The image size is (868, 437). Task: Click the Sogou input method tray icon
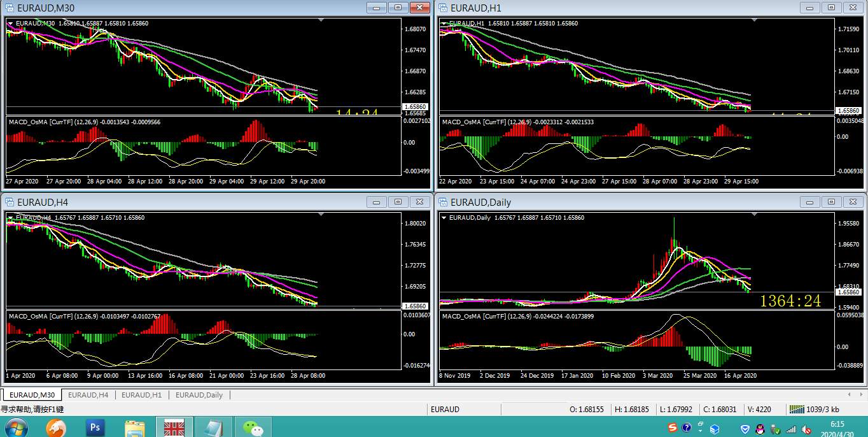pos(672,428)
